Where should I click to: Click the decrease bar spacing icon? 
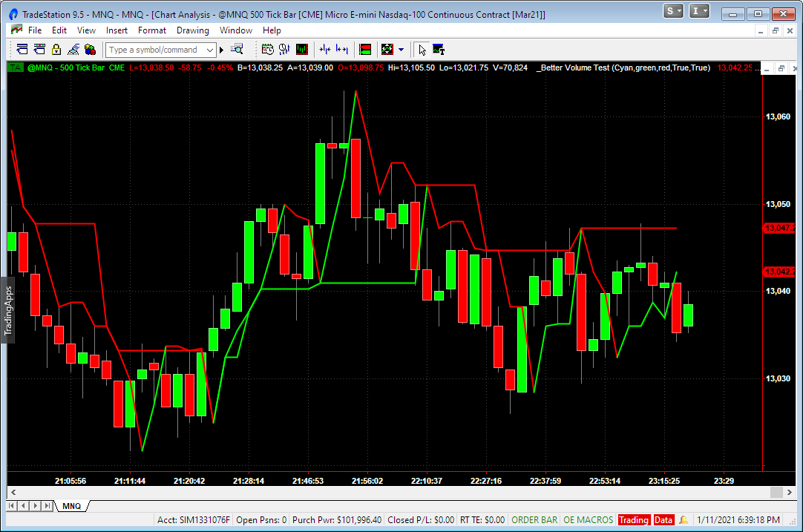(324, 50)
